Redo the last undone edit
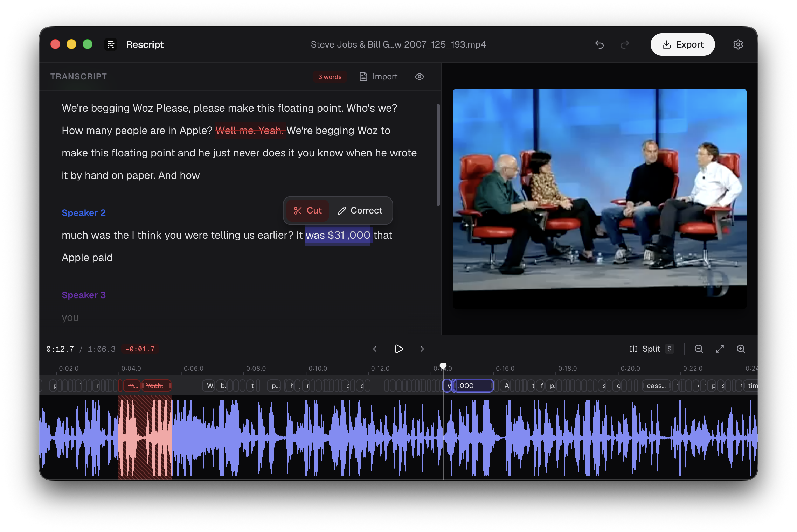797x532 pixels. click(x=624, y=44)
